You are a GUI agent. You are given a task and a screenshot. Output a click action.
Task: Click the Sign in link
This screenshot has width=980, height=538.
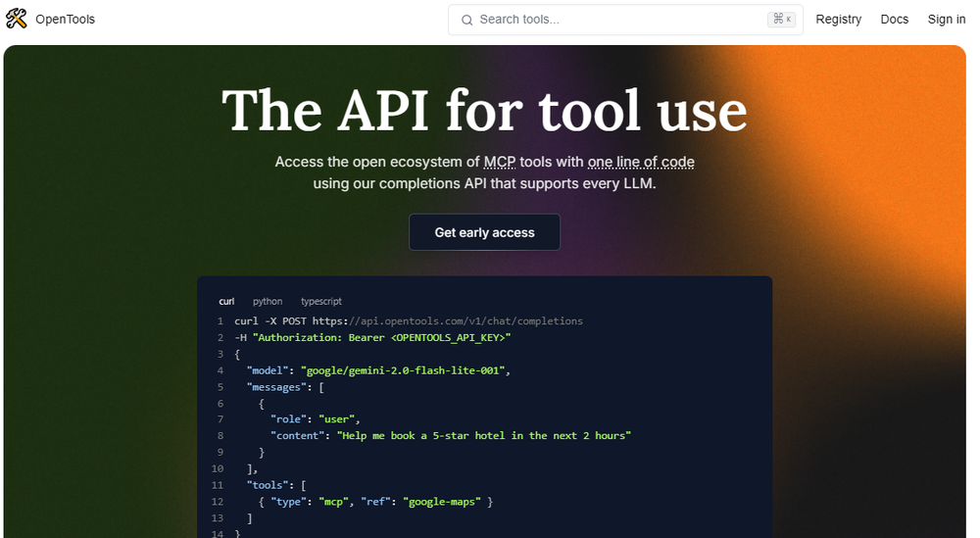tap(947, 20)
